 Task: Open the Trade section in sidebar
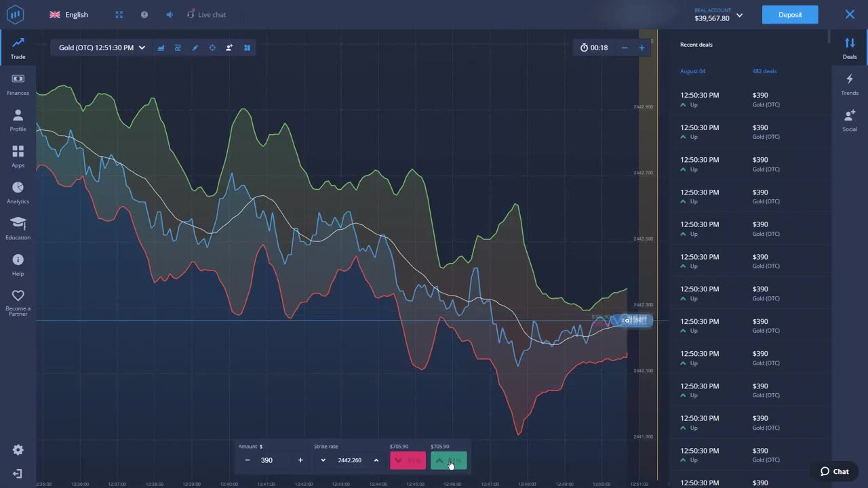coord(18,48)
